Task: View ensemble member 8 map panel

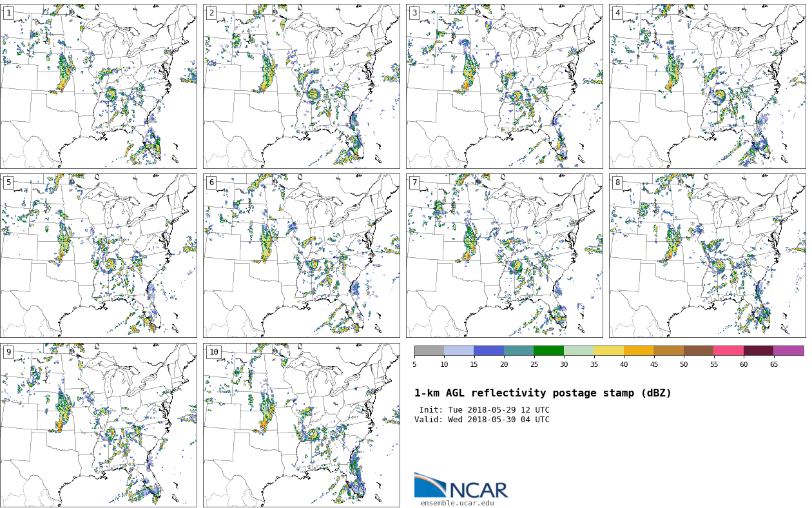Action: tap(707, 255)
